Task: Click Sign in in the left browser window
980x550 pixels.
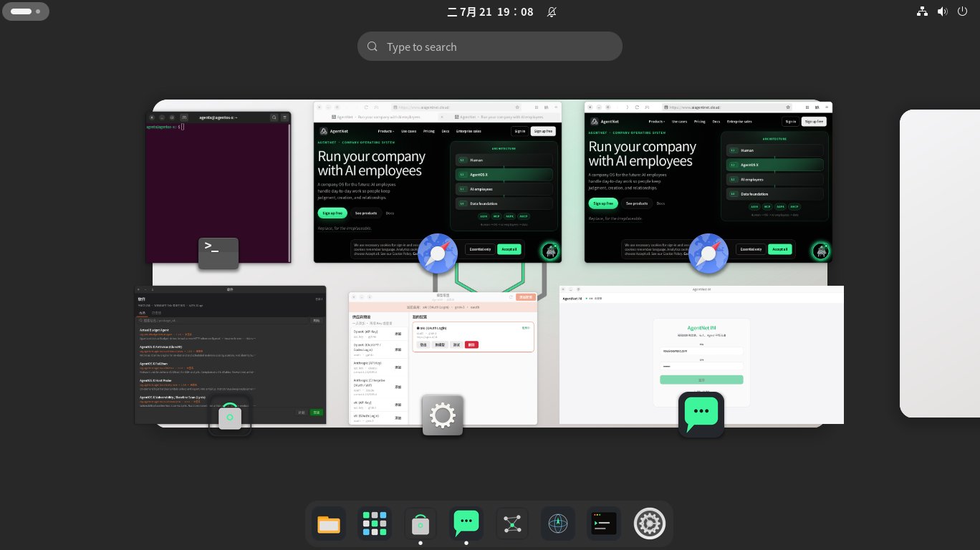Action: click(519, 131)
